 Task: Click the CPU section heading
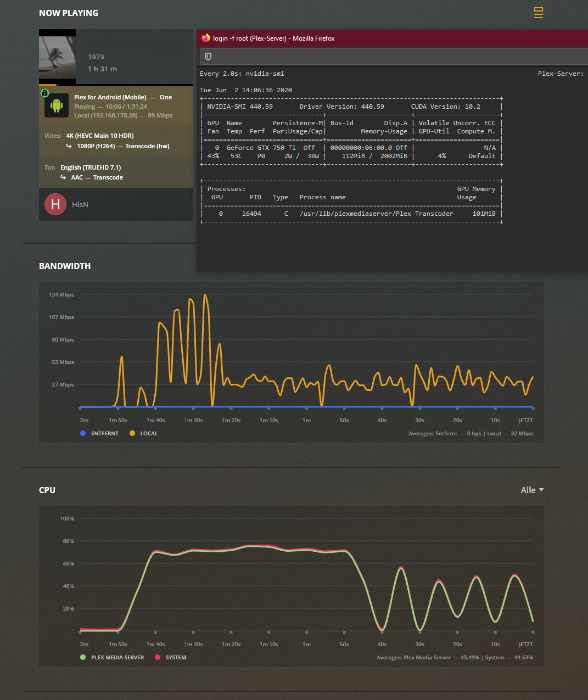(47, 490)
